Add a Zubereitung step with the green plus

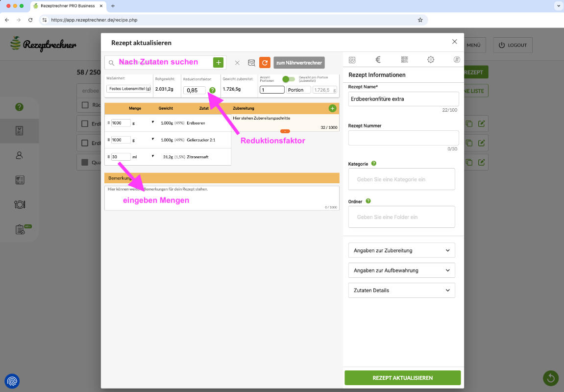[332, 108]
